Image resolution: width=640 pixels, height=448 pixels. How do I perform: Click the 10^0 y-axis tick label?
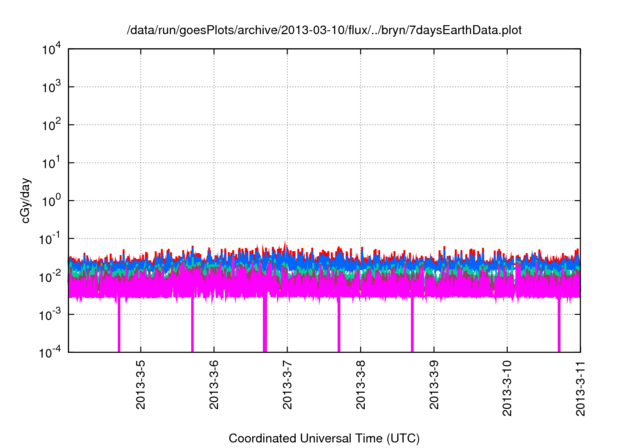point(51,200)
